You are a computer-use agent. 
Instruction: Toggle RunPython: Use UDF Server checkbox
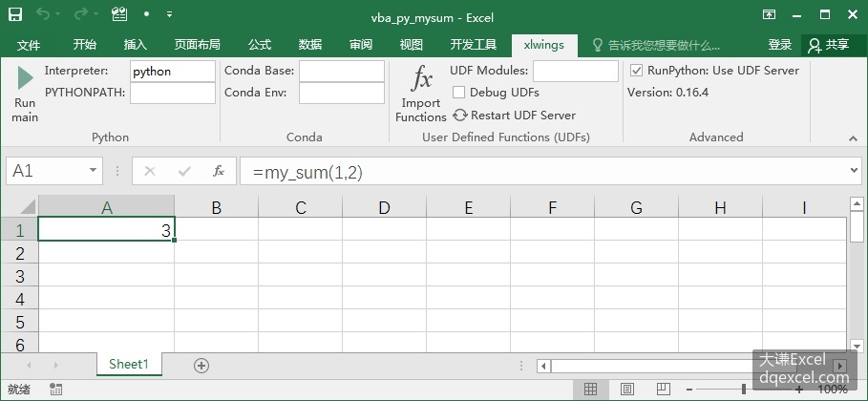tap(637, 71)
